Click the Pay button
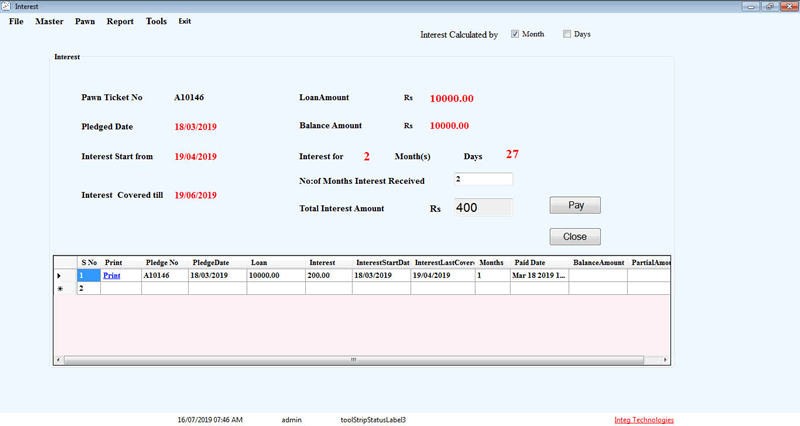This screenshot has width=800, height=426. click(575, 205)
